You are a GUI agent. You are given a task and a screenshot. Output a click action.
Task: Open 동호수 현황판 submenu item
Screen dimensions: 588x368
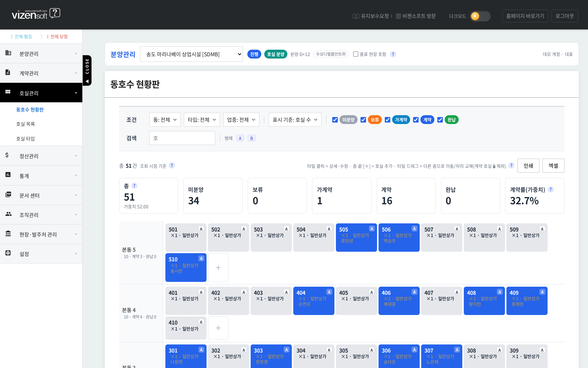[30, 109]
